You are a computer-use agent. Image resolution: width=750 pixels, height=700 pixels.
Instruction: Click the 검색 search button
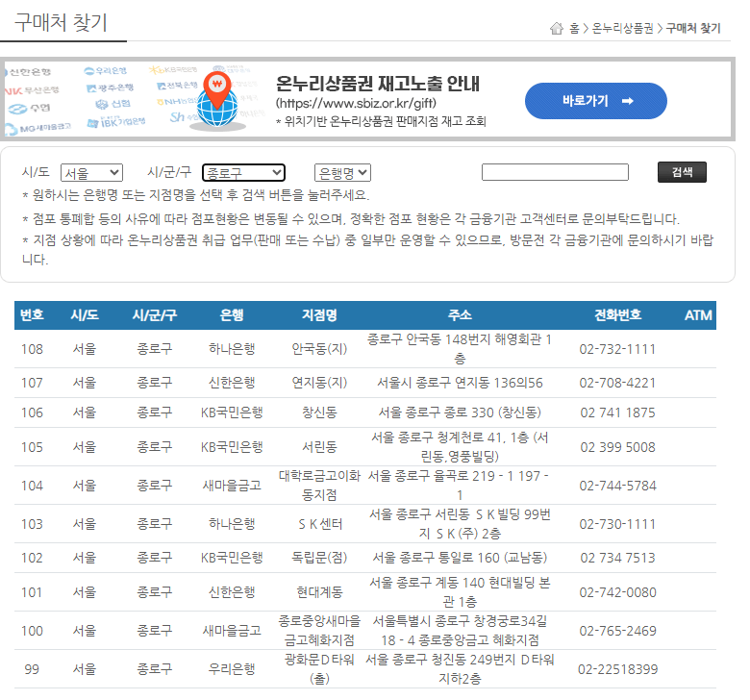coord(682,172)
